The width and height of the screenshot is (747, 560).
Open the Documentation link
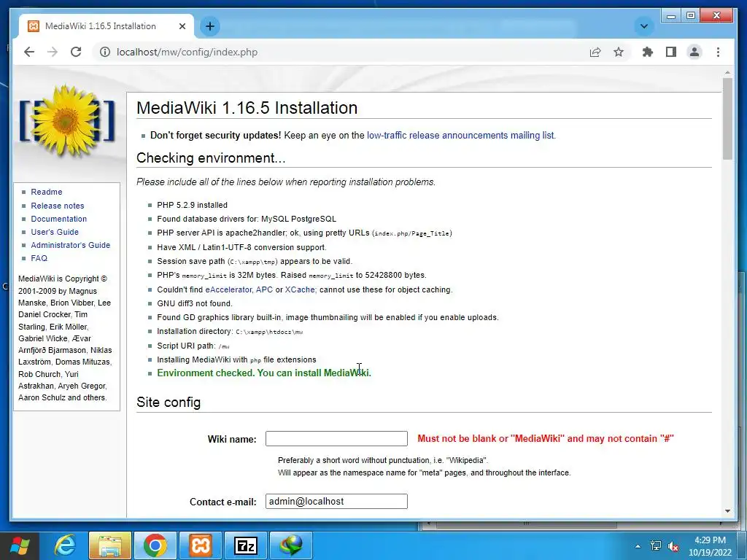coord(58,219)
